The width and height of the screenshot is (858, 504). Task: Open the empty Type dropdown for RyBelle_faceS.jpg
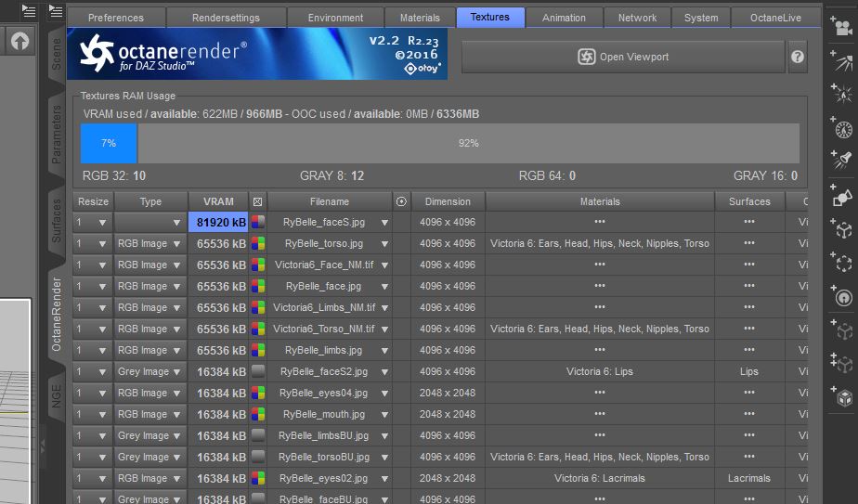[x=150, y=223]
